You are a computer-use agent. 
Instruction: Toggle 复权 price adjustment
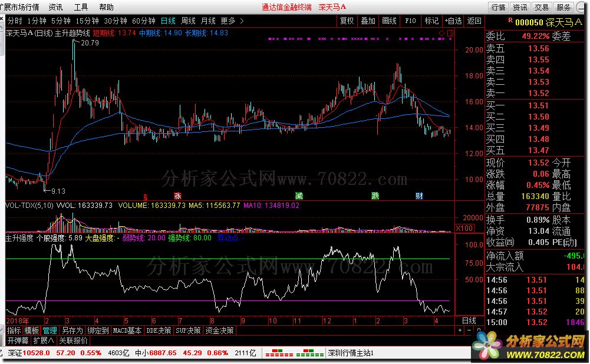347,21
